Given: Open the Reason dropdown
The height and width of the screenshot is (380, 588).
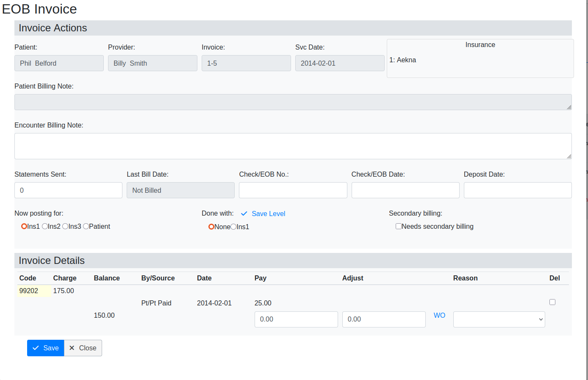Looking at the screenshot, I should pyautogui.click(x=499, y=319).
